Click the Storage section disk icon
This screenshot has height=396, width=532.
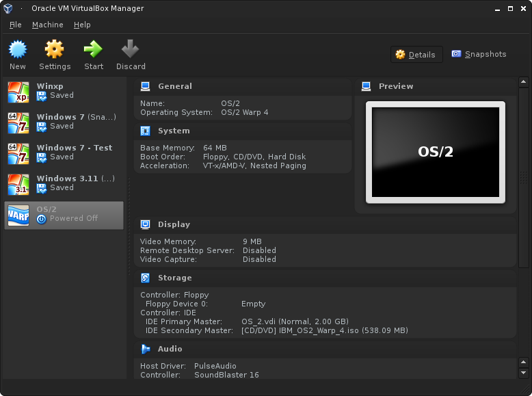pyautogui.click(x=145, y=278)
